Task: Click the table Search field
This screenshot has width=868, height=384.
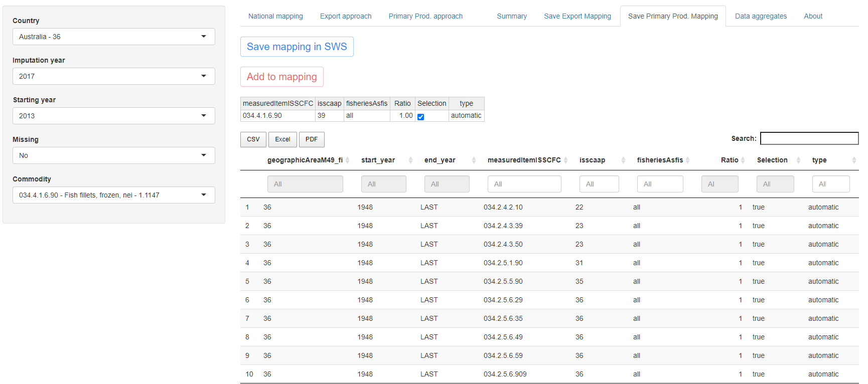Action: click(809, 138)
